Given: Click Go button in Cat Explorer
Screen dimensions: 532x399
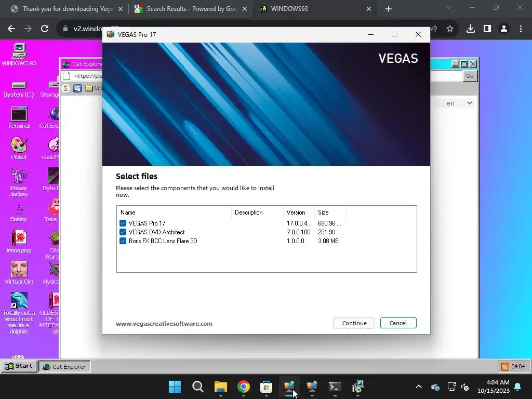Looking at the screenshot, I should (470, 76).
